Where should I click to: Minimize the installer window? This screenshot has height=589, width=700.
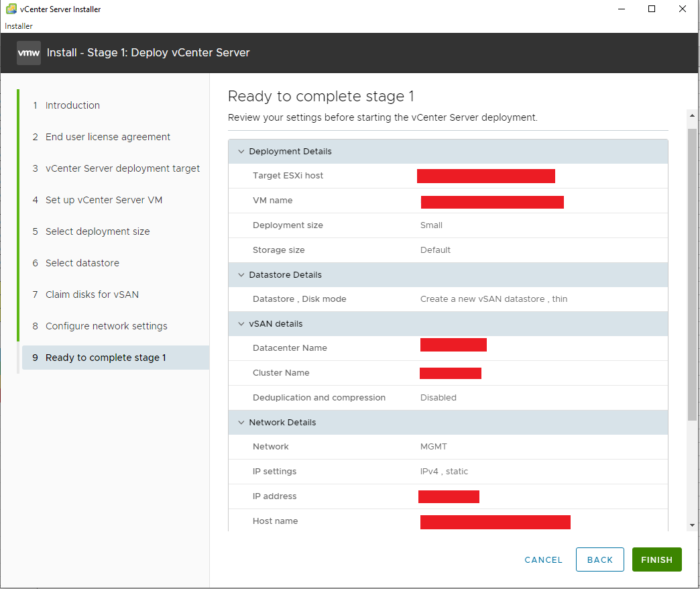622,9
